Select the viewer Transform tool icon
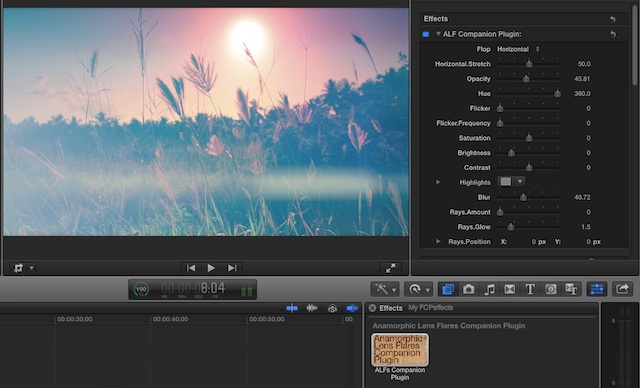Screen dimensions: 640x388 (18, 268)
